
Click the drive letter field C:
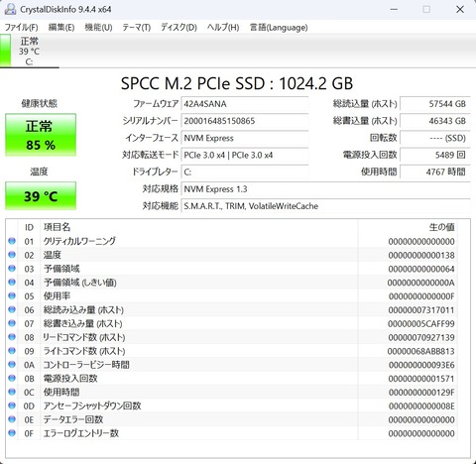point(245,172)
